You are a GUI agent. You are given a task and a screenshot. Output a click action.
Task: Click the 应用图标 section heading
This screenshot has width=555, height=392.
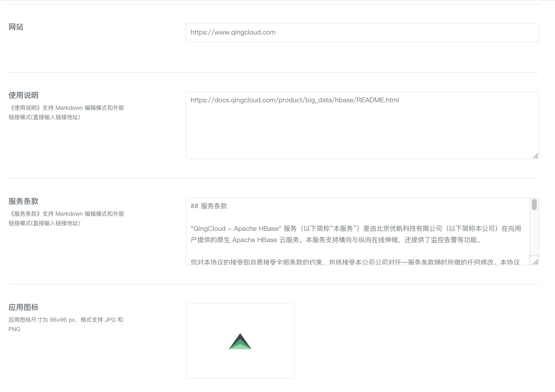[24, 307]
